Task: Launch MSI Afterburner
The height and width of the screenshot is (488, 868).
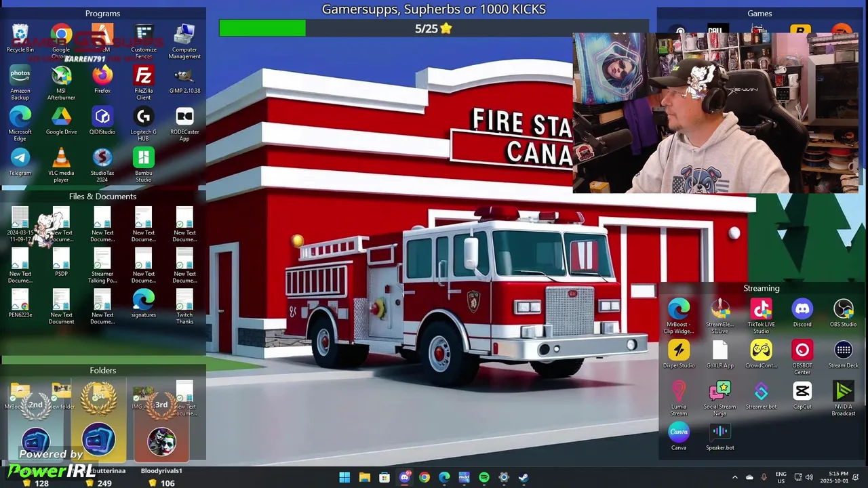Action: [62, 83]
